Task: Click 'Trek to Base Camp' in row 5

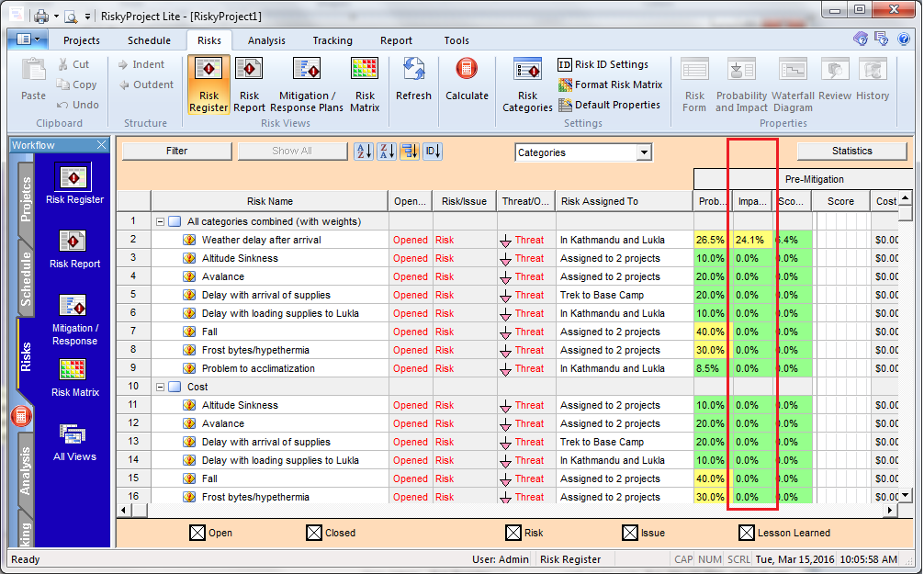Action: click(602, 295)
